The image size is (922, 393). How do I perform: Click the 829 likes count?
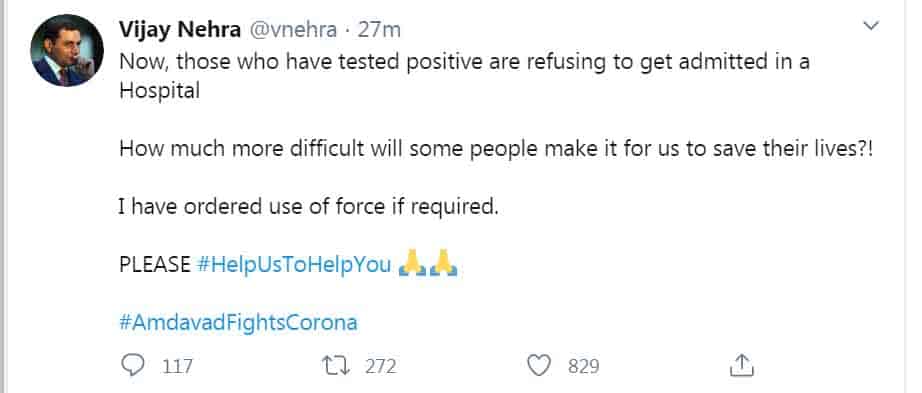tap(583, 367)
